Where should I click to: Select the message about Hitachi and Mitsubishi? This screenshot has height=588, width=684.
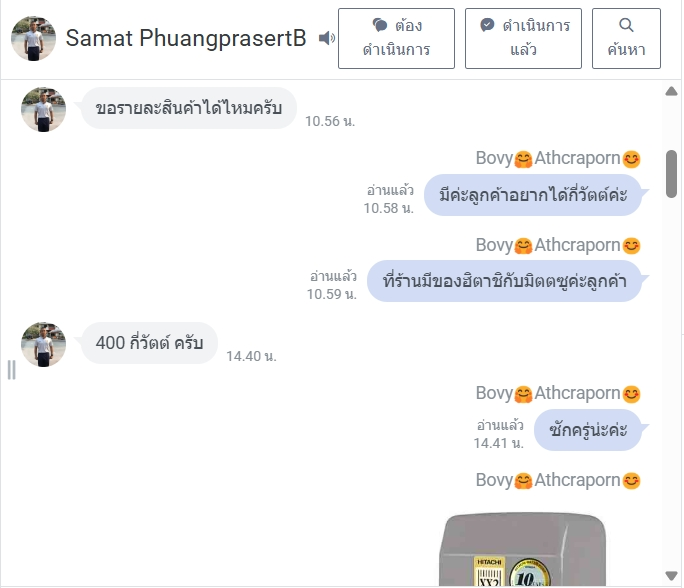click(x=504, y=281)
